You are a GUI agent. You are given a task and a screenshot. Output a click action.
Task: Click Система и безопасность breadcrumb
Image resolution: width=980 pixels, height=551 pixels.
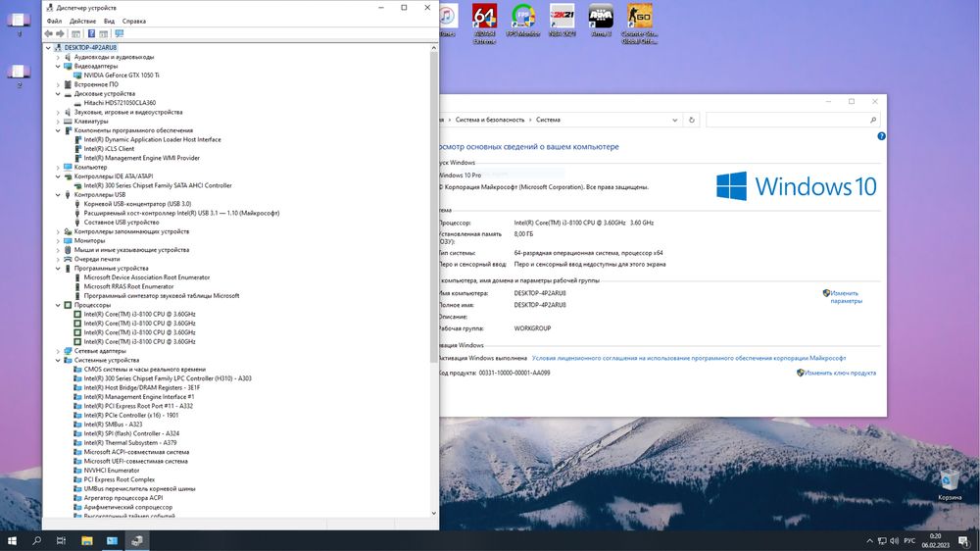coord(490,120)
